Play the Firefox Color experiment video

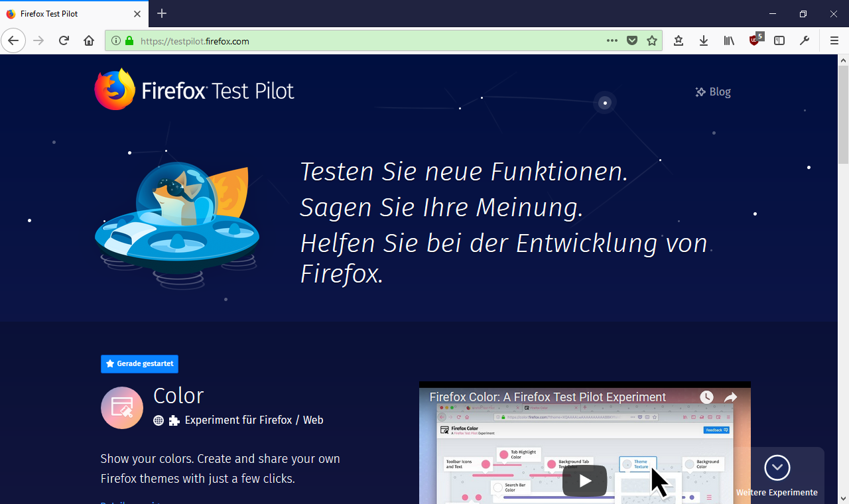pos(584,480)
